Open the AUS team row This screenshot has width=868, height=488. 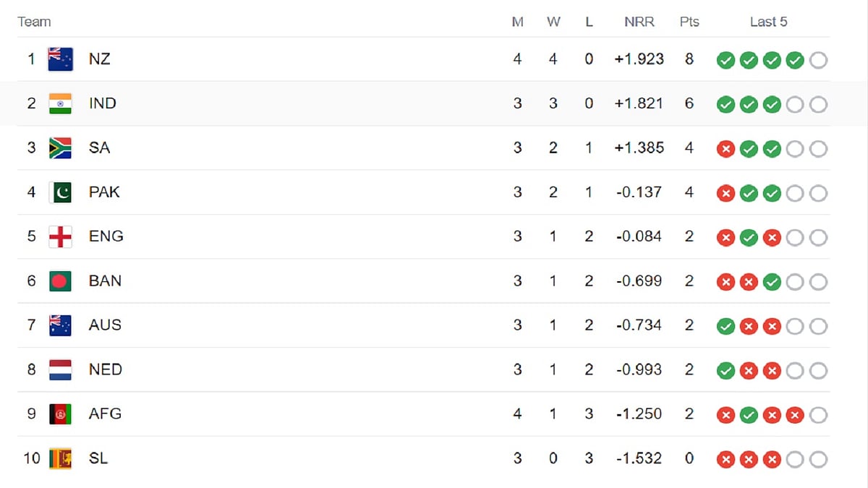tap(424, 325)
